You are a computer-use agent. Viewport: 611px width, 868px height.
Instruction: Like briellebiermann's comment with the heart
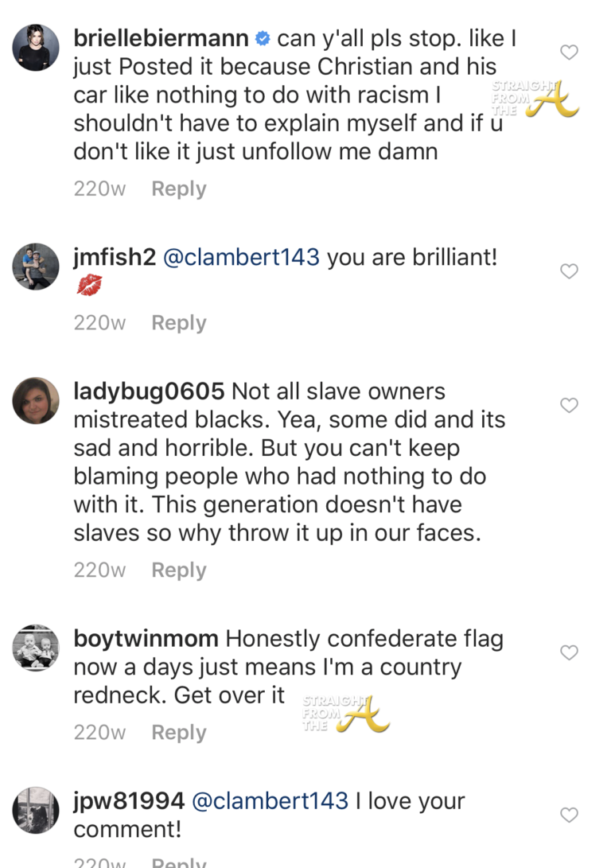(x=569, y=53)
